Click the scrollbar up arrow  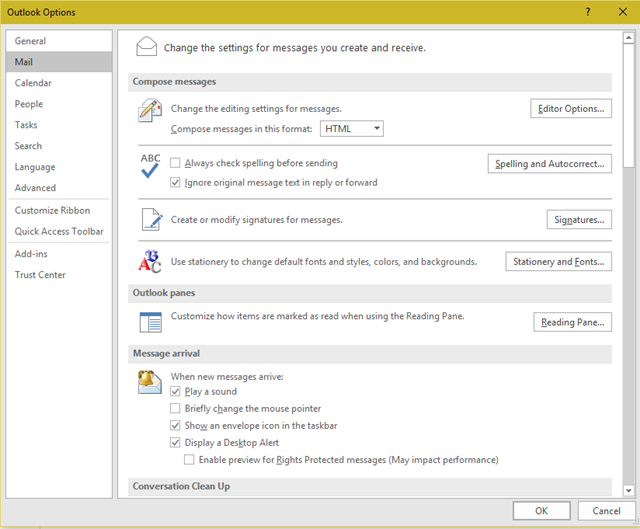click(628, 38)
